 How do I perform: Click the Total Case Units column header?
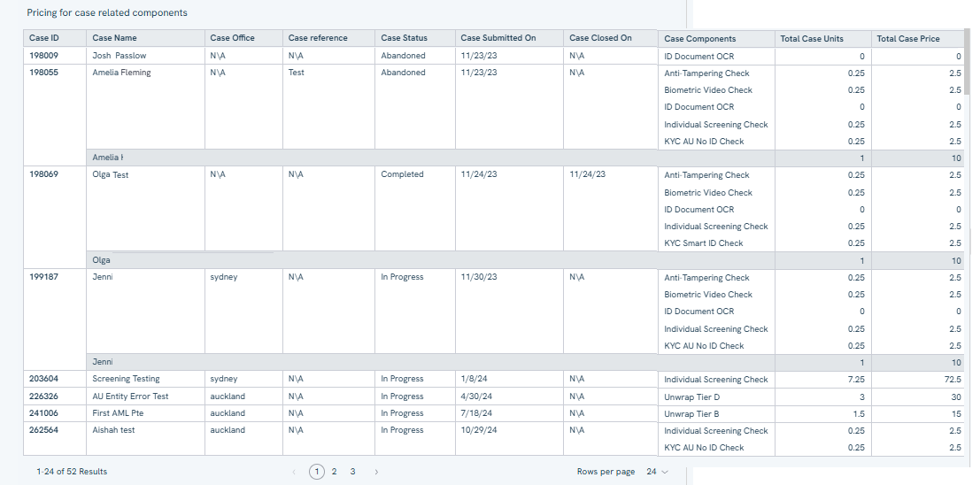click(x=823, y=39)
